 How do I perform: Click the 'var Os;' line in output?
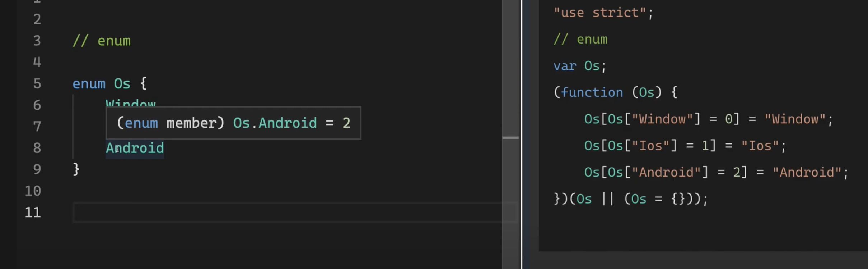(x=580, y=66)
